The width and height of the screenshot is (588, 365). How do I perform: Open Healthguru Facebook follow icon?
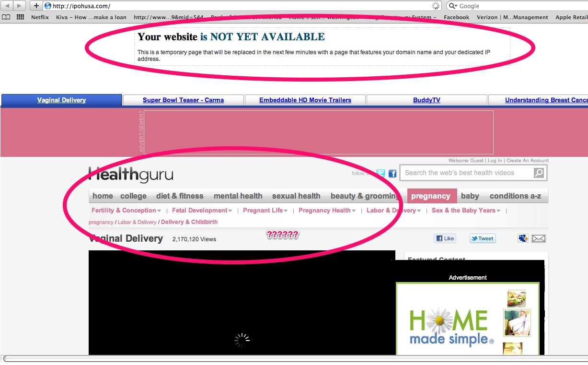pos(392,173)
